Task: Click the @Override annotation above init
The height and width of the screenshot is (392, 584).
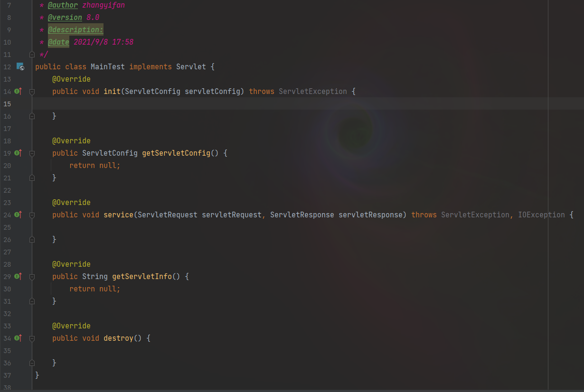Action: (x=71, y=79)
